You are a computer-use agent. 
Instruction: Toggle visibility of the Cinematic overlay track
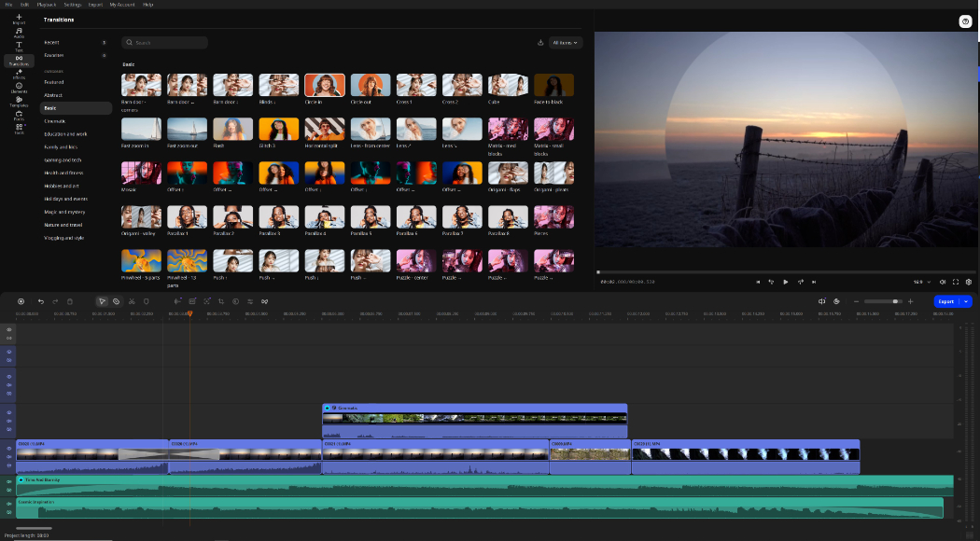(8, 412)
